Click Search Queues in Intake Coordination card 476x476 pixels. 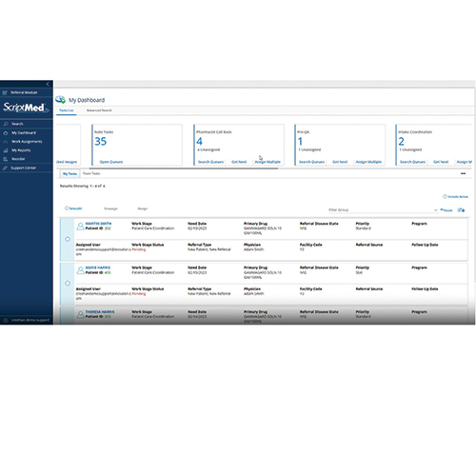(x=412, y=162)
